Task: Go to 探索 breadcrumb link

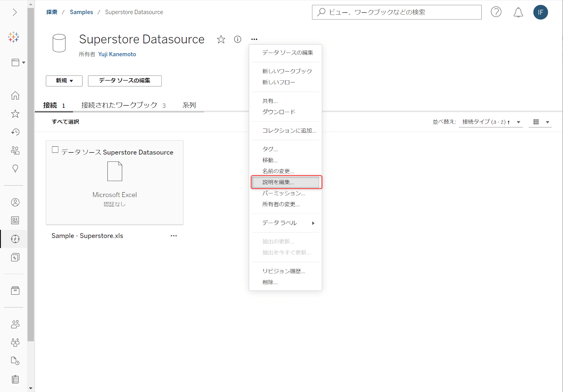Action: 52,12
